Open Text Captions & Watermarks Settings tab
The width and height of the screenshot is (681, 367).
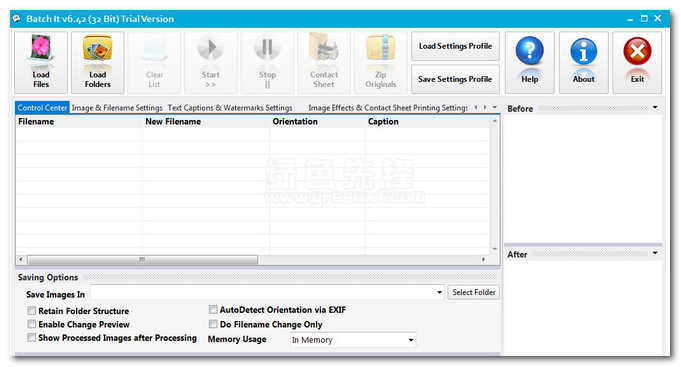click(230, 108)
